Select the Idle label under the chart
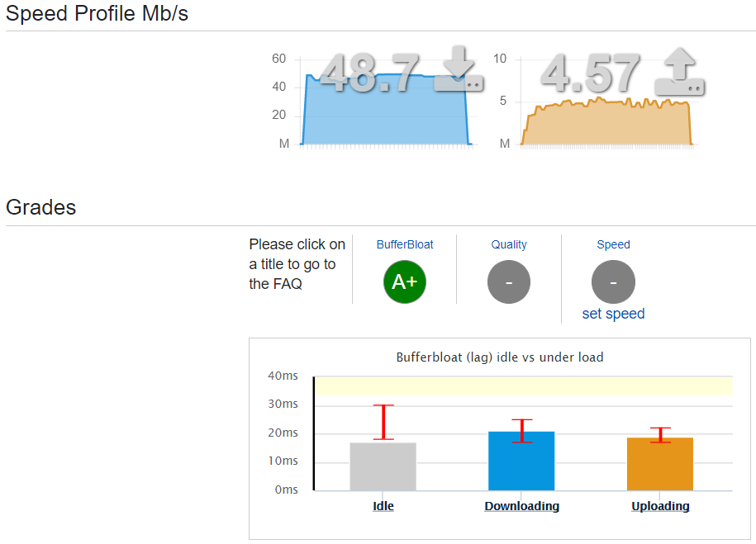 pyautogui.click(x=383, y=506)
